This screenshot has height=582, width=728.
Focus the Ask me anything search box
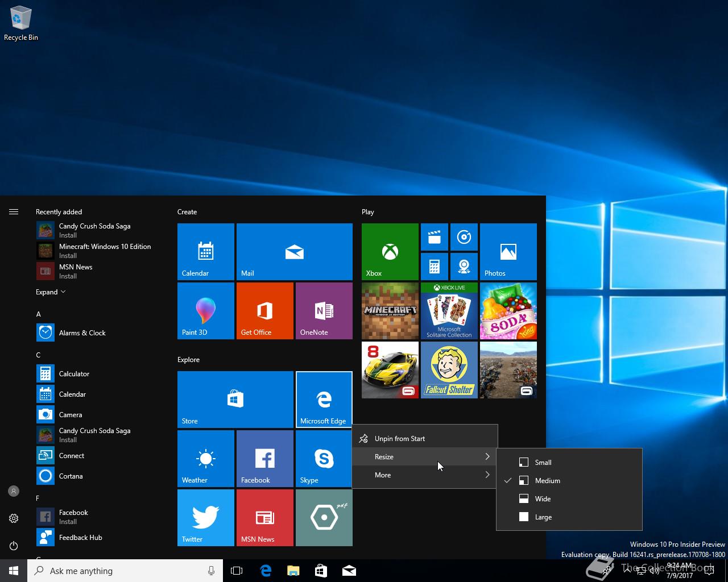tap(125, 571)
